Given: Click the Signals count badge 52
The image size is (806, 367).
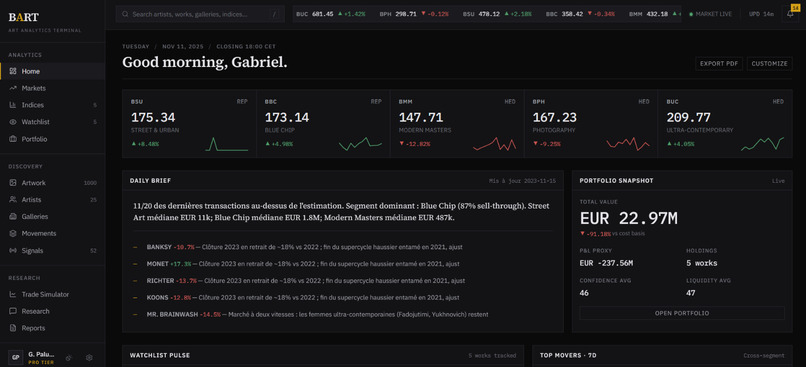Looking at the screenshot, I should [93, 251].
